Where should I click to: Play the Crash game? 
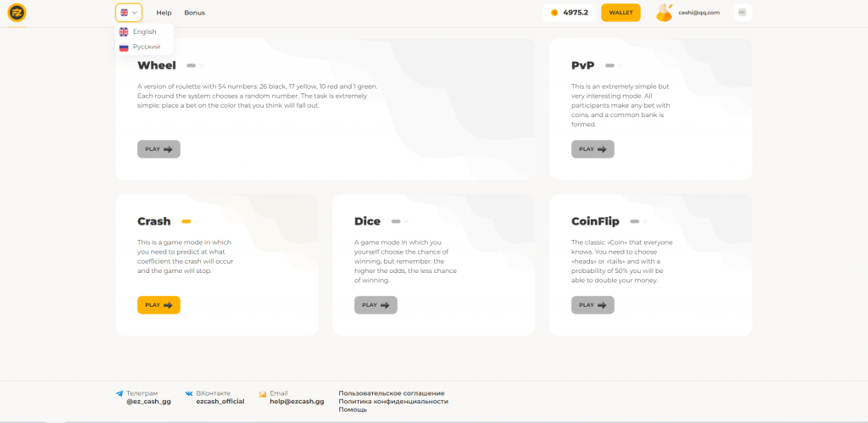tap(159, 305)
